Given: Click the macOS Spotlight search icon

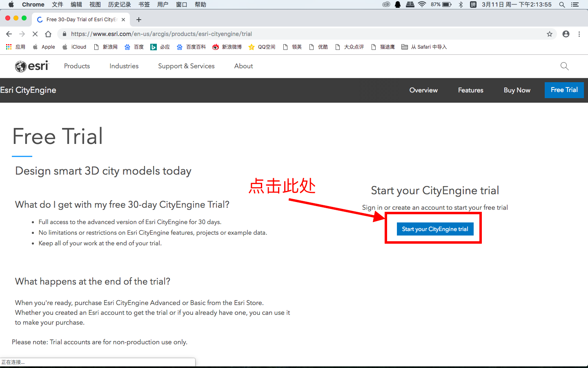Looking at the screenshot, I should [x=562, y=4].
